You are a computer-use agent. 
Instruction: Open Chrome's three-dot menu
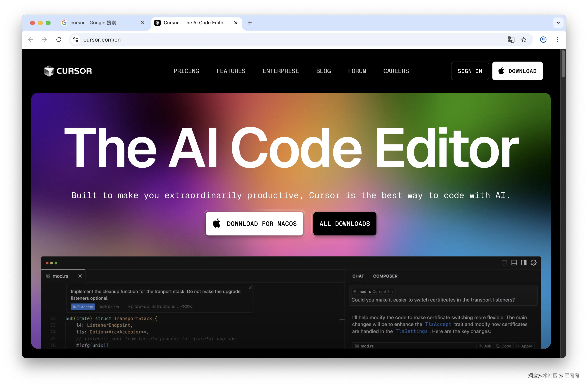click(557, 40)
